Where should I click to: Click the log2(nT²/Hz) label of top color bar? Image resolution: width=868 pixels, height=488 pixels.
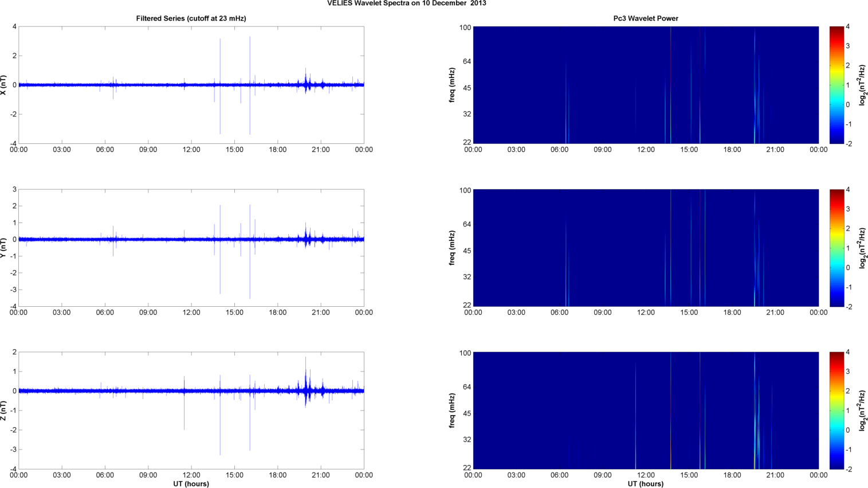862,85
